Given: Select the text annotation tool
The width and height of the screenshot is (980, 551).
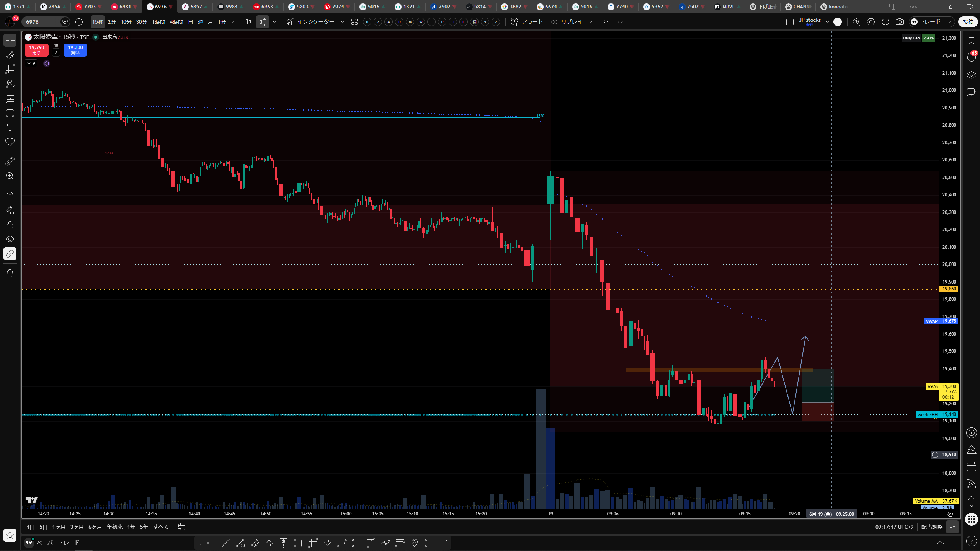Looking at the screenshot, I should [10, 127].
